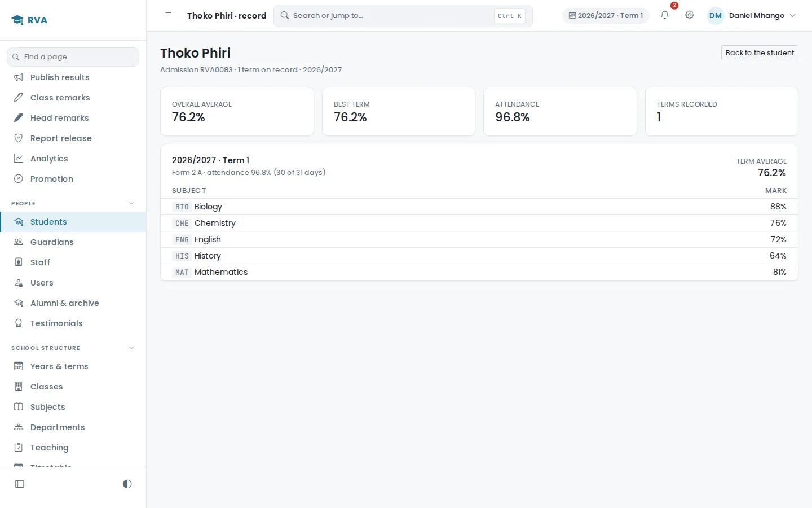This screenshot has height=508, width=812.
Task: Select the English subject row
Action: [x=479, y=239]
